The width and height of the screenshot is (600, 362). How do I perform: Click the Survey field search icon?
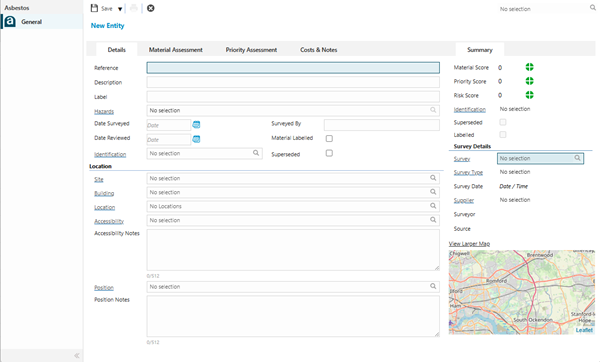tap(577, 158)
